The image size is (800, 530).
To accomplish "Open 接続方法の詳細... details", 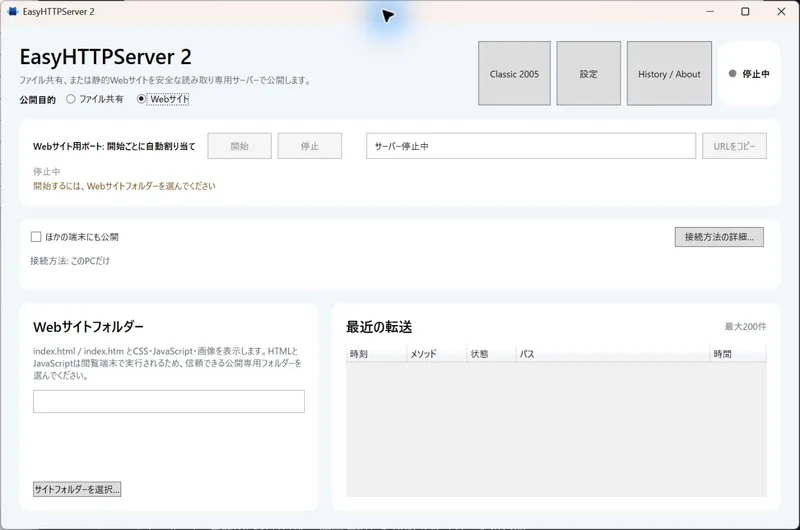I will pos(719,237).
